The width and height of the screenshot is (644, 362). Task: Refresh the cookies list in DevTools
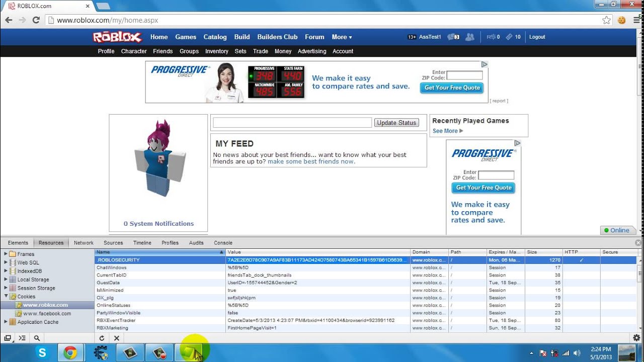(102, 338)
